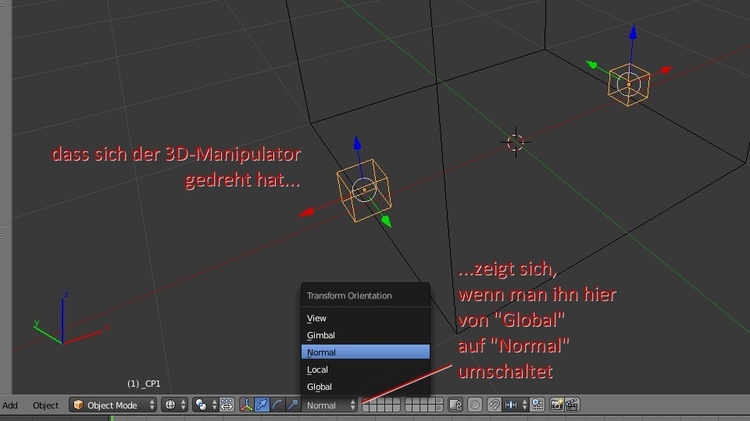Viewport: 750px width, 421px height.
Task: Open the pivot point dropdown
Action: tap(205, 405)
